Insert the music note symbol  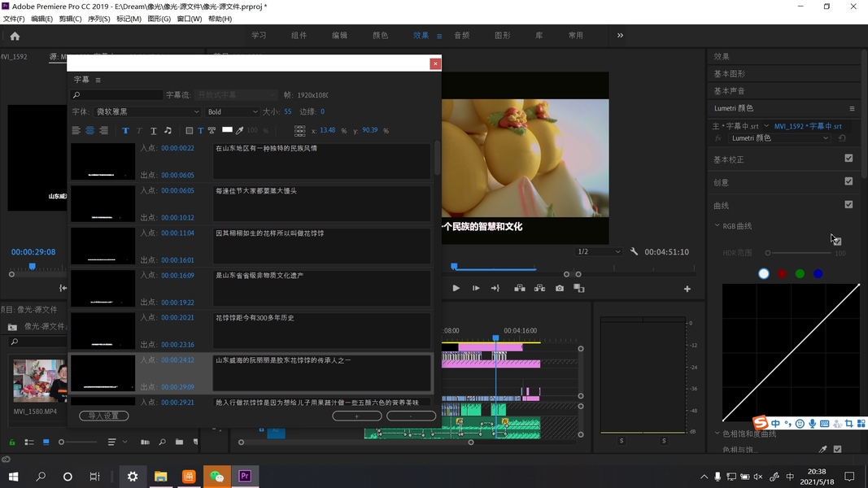click(168, 131)
